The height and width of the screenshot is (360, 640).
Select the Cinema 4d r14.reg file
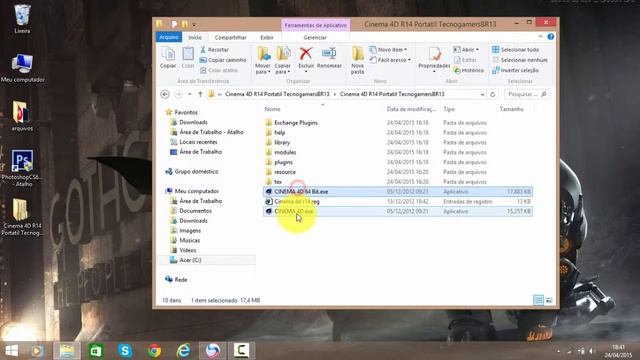398,202
